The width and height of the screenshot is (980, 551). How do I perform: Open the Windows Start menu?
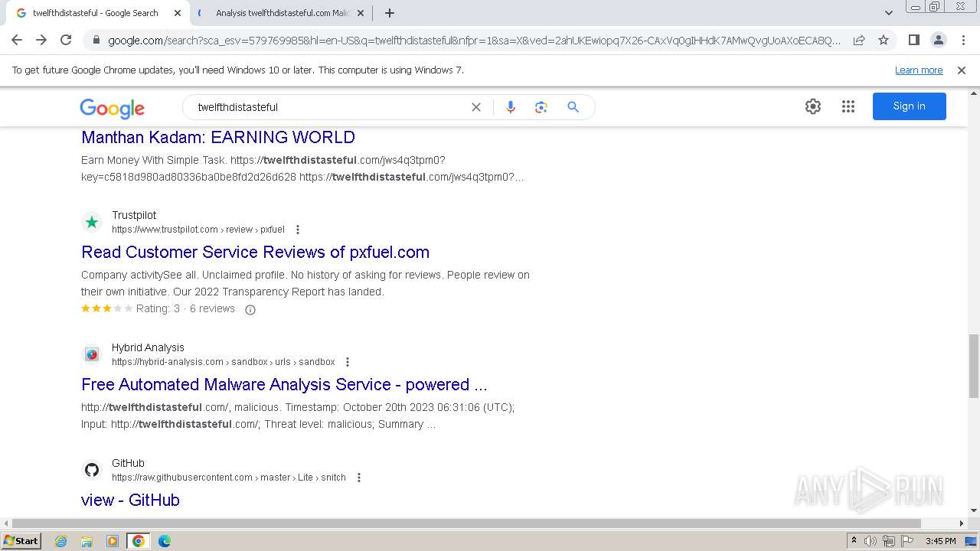click(x=21, y=541)
